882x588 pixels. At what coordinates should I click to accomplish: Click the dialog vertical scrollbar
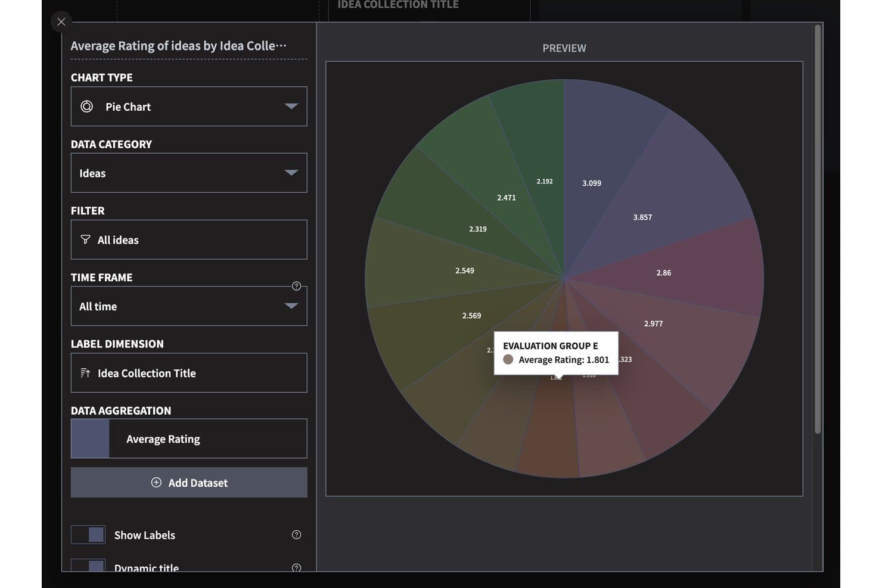point(818,229)
